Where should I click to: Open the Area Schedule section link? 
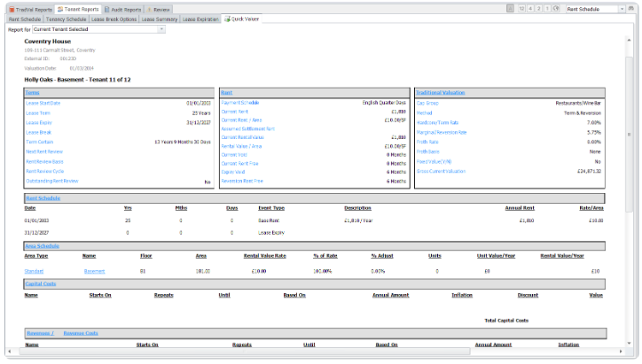tap(43, 245)
